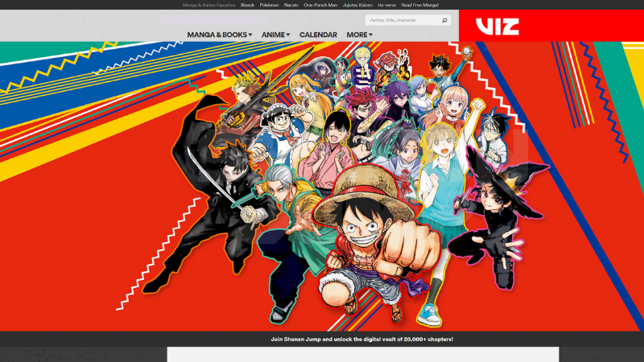Expand the Anime dropdown menu

coord(275,35)
